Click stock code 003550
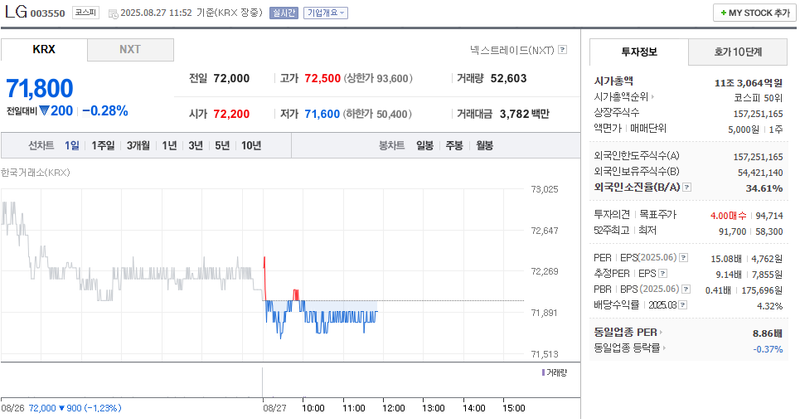Image resolution: width=800 pixels, height=419 pixels. [48, 13]
